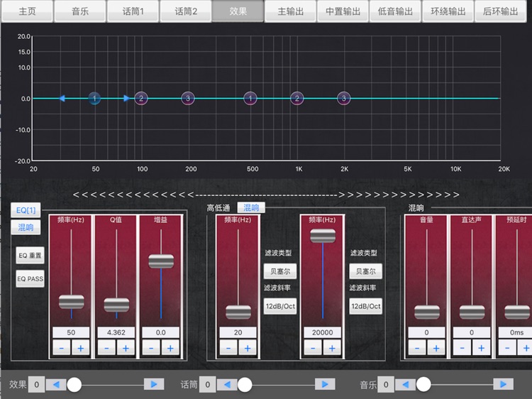Click left arrow next to the 效果 volume slider
This screenshot has height=399, width=532.
pos(56,384)
